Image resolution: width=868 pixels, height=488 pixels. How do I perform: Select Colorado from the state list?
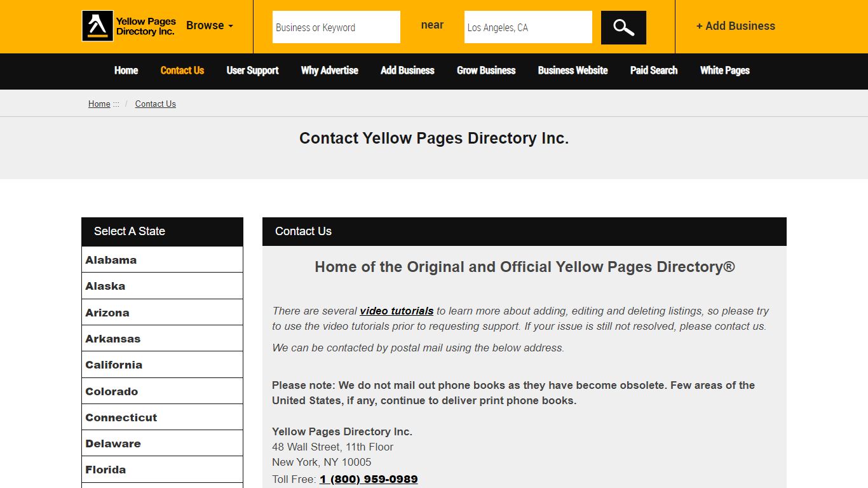162,391
